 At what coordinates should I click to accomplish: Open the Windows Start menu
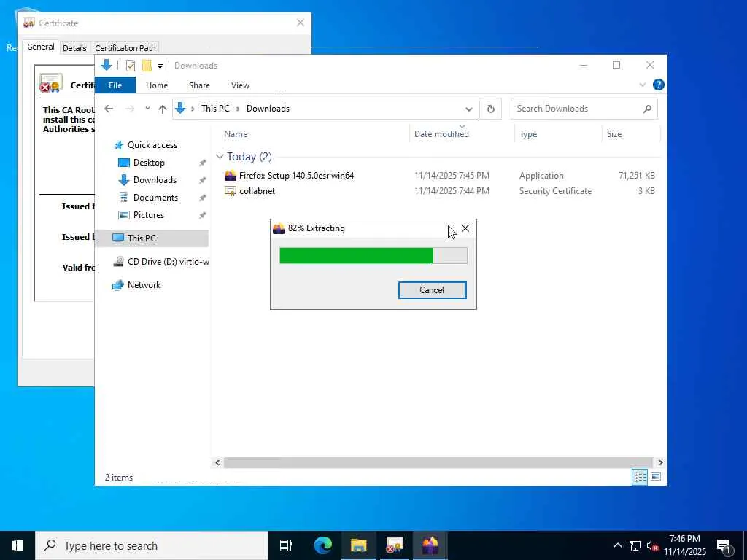(x=18, y=545)
